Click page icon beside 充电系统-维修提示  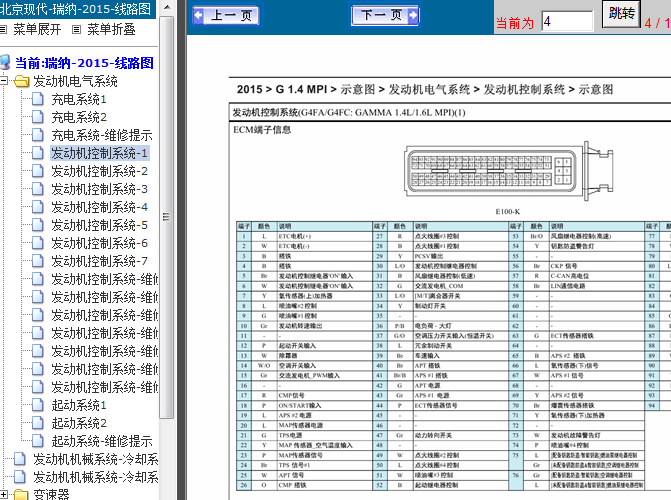38,135
